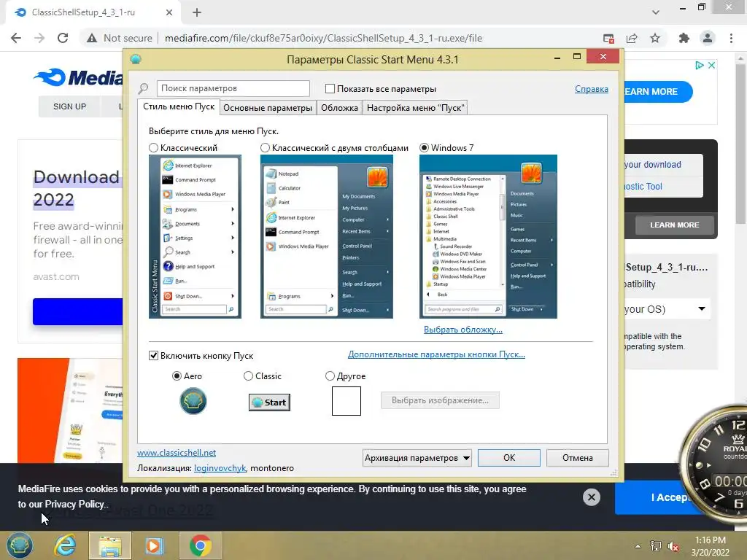
Task: Click the network tray icon
Action: click(656, 546)
